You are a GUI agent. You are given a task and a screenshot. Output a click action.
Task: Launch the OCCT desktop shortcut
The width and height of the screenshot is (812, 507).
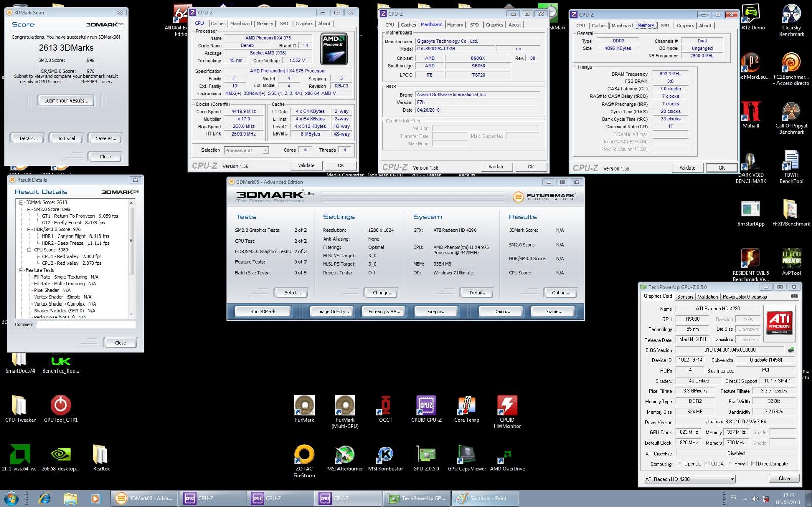pos(385,409)
